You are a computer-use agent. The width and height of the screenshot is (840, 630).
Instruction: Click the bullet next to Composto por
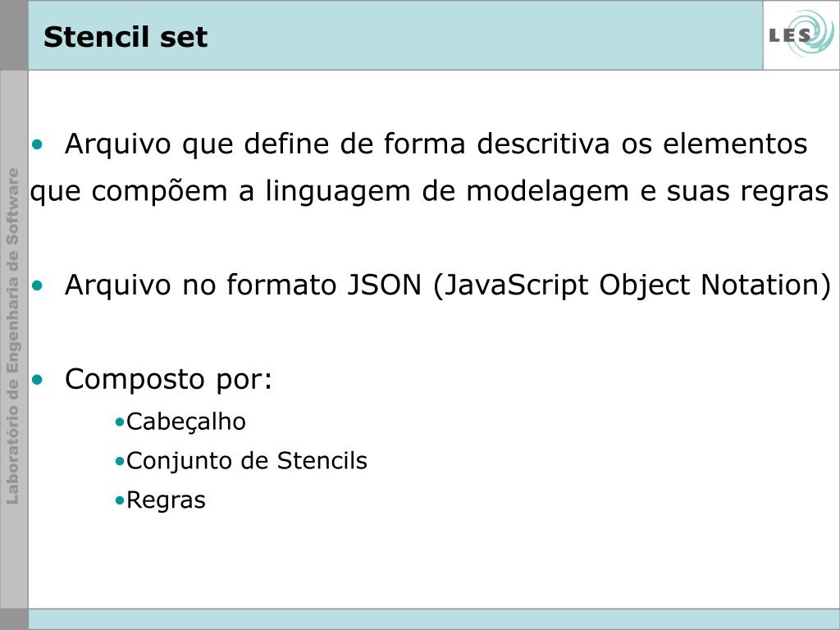pyautogui.click(x=37, y=380)
